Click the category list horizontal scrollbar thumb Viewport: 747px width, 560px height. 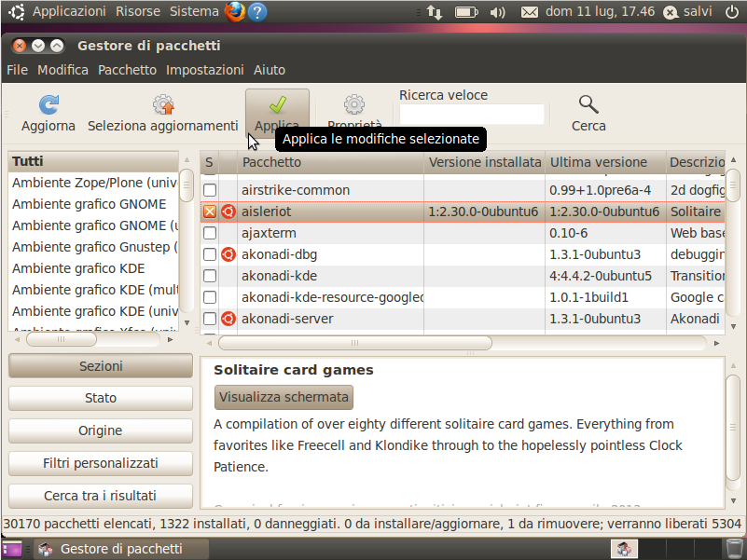coord(61,339)
